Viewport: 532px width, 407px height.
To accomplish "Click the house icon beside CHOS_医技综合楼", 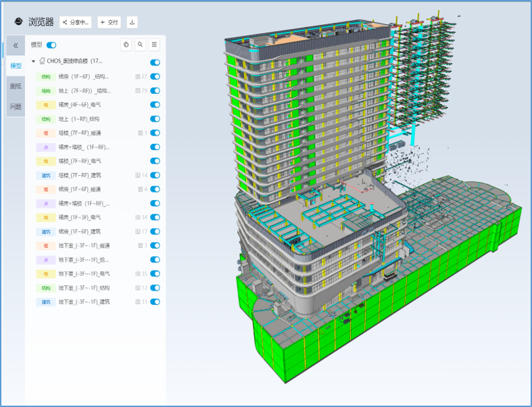I will (42, 62).
